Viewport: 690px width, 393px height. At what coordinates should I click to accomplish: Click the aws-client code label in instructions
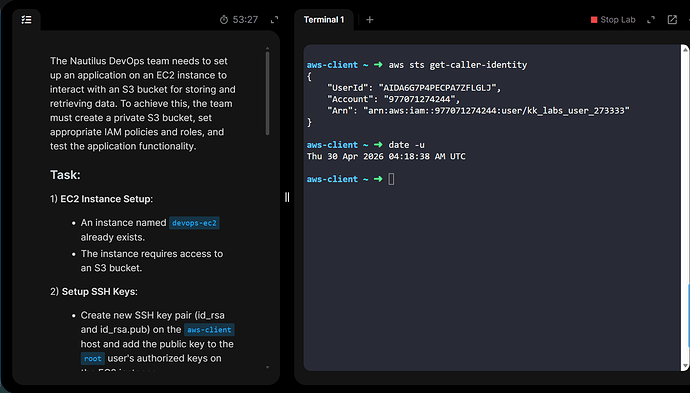pyautogui.click(x=209, y=330)
